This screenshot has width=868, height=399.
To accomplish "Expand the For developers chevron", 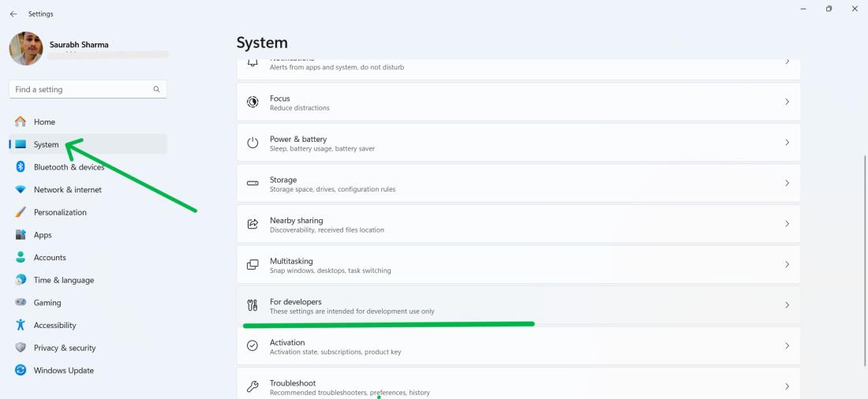I will [787, 305].
